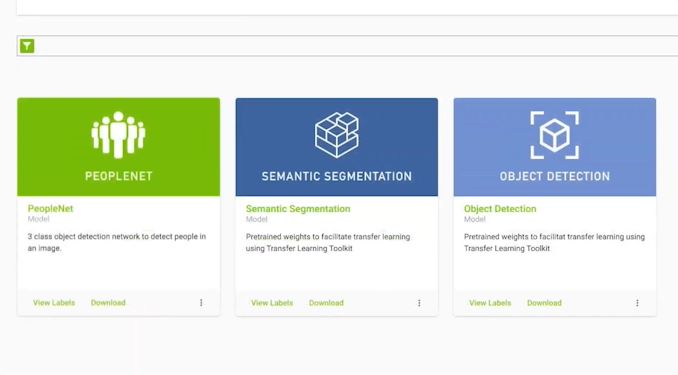Click the 'Model' label under Object Detection
This screenshot has height=375, width=678.
coord(474,219)
